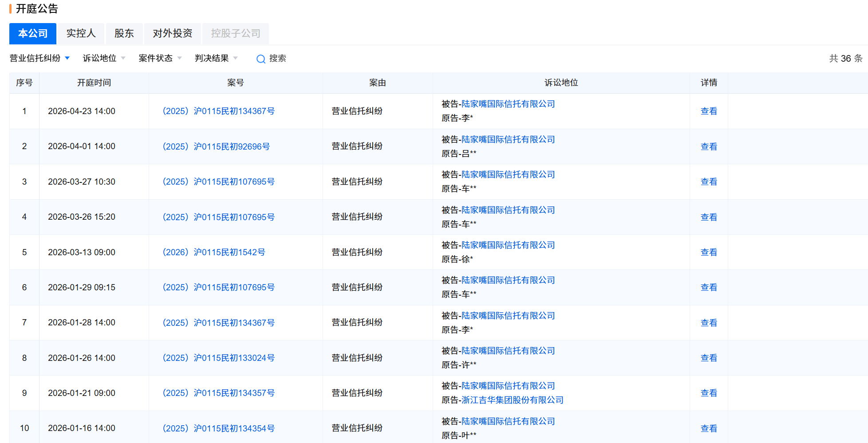
Task: Switch to the 本公司 tab
Action: [x=33, y=34]
